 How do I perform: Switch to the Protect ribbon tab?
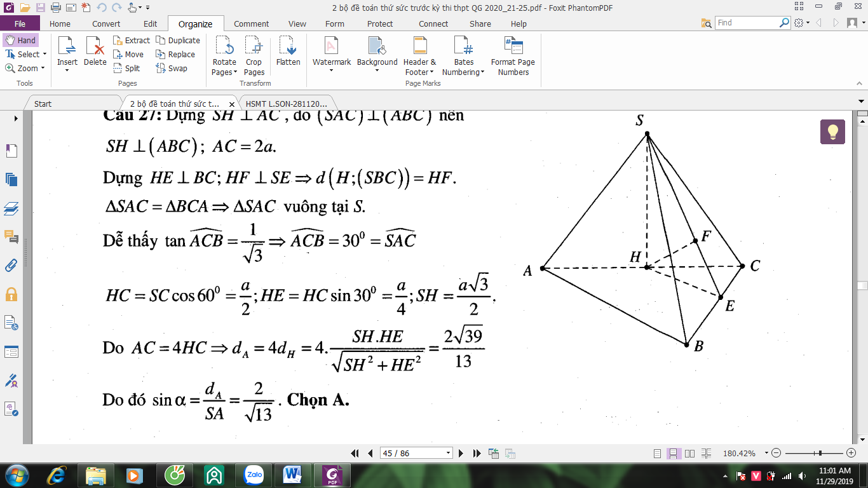click(380, 24)
